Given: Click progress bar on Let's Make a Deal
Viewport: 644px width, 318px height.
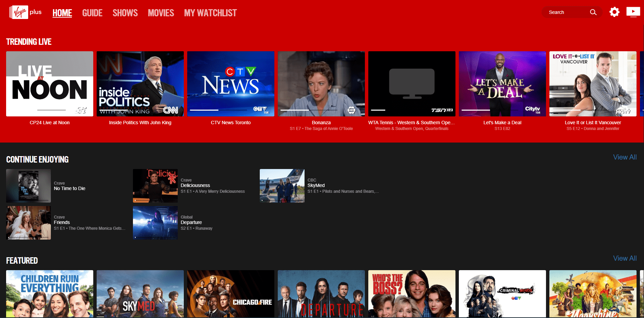Looking at the screenshot, I should point(490,110).
